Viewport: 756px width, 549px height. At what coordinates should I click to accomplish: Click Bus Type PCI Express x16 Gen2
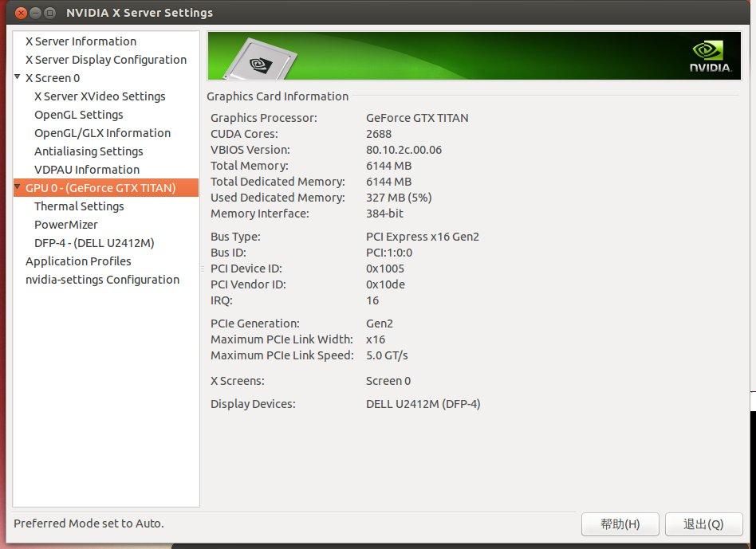423,237
